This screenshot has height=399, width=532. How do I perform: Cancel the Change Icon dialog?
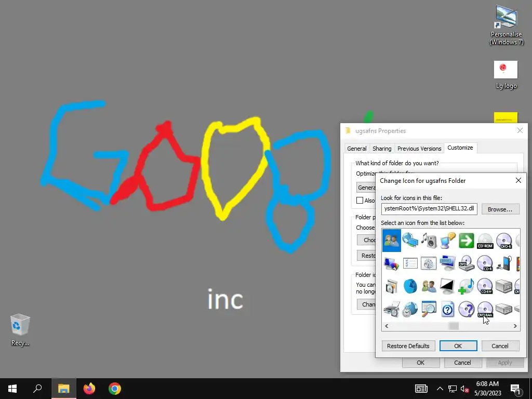tap(500, 345)
